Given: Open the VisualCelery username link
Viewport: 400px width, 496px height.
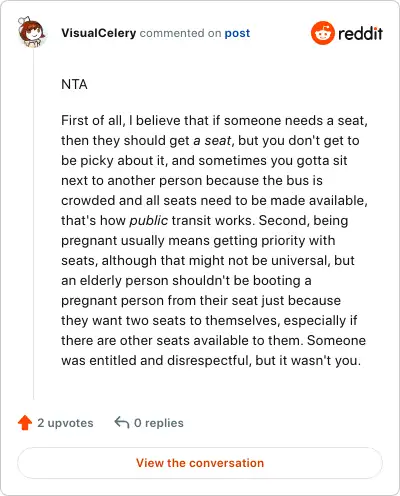Looking at the screenshot, I should click(99, 33).
